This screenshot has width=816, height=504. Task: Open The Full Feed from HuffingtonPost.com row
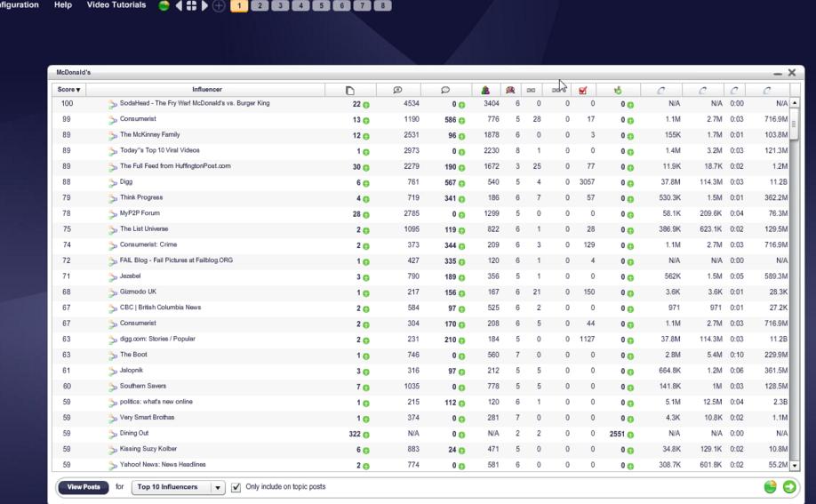175,165
